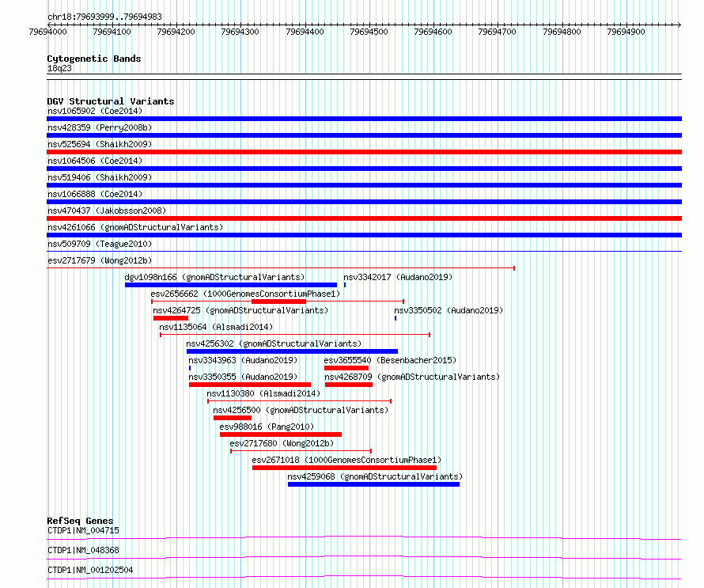Open nsv4264725 (gnomADStructuralVariants) label
The height and width of the screenshot is (588, 704).
(240, 310)
